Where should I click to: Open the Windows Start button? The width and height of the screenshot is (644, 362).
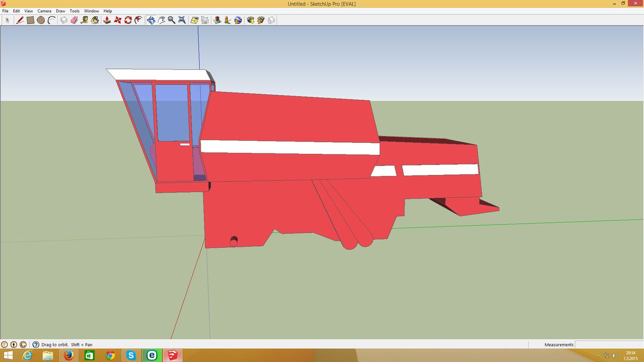(9, 355)
